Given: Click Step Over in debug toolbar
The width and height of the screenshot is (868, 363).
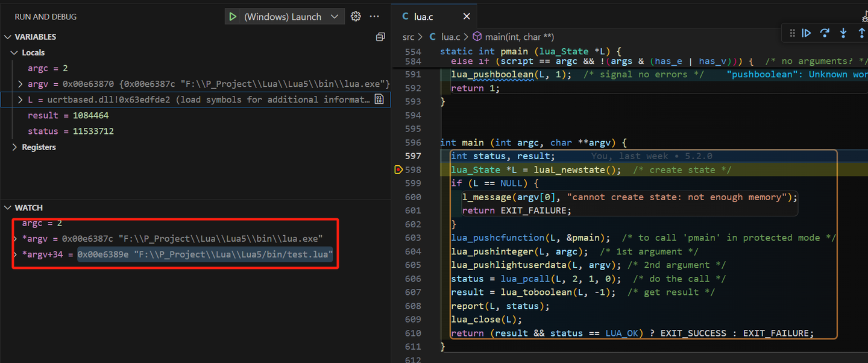Looking at the screenshot, I should [x=825, y=33].
